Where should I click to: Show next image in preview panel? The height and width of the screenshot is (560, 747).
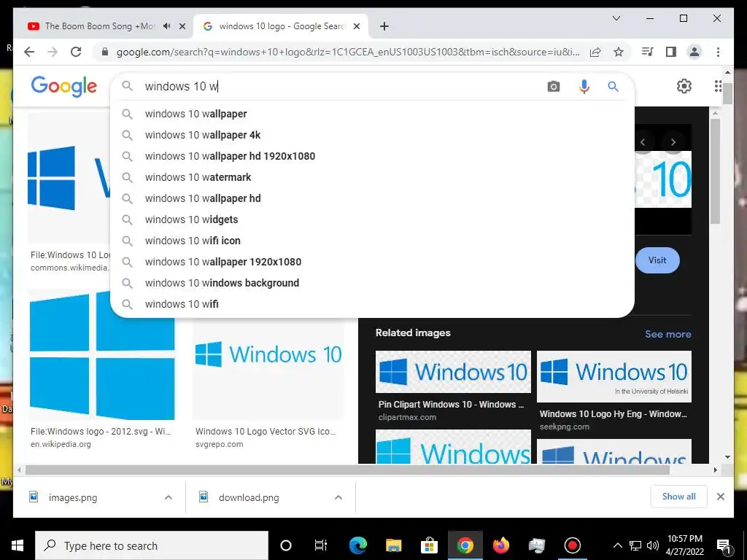point(673,142)
